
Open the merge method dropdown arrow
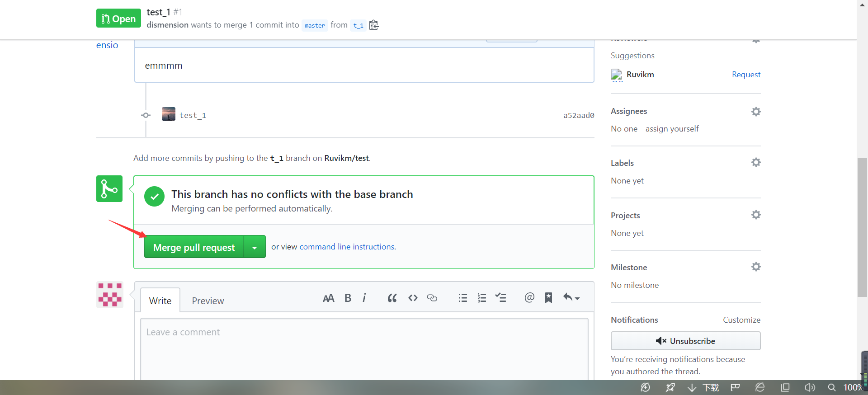(255, 247)
